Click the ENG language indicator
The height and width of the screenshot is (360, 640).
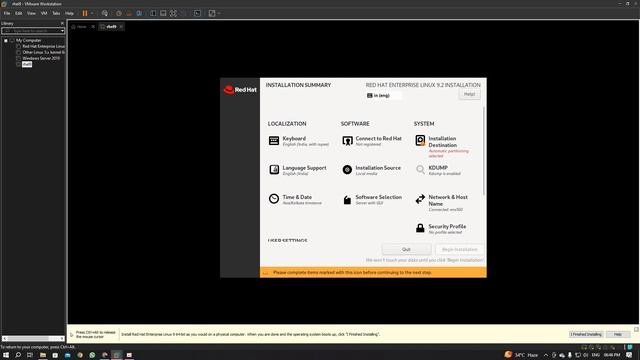tap(596, 355)
